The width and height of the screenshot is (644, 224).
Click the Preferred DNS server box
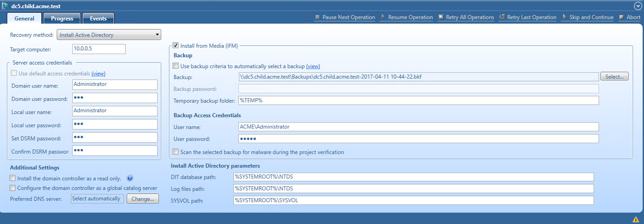click(x=97, y=199)
